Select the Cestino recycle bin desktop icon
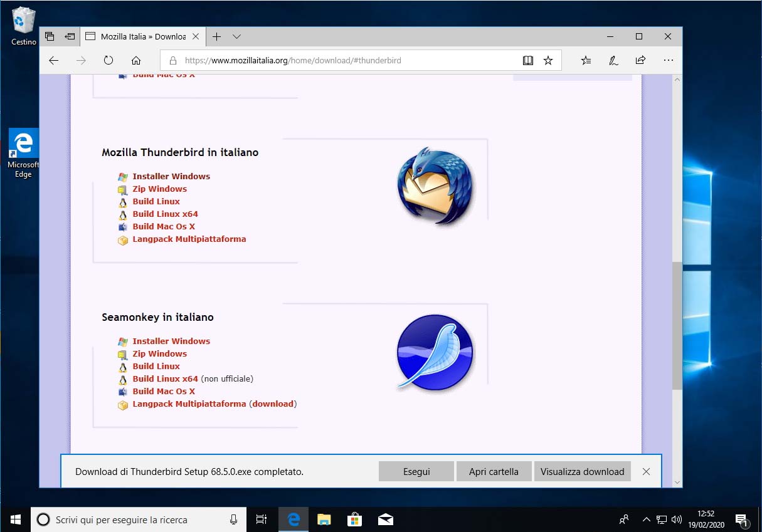 coord(24,26)
